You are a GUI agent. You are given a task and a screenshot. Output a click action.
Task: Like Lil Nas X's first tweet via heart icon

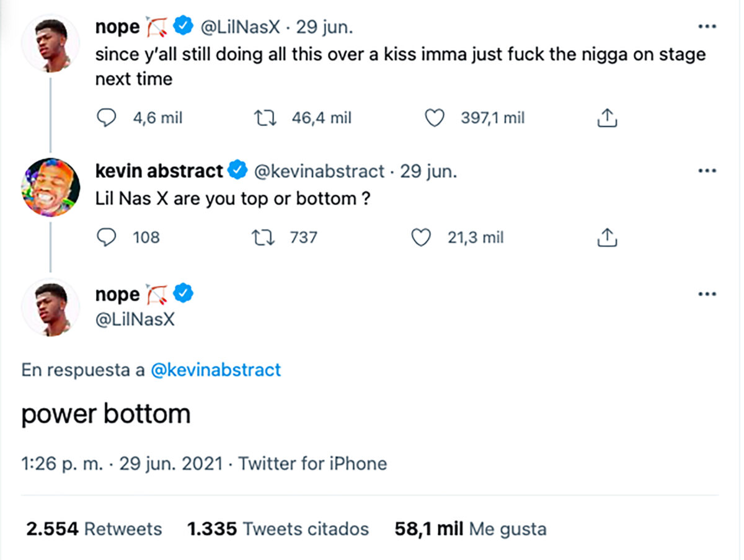pyautogui.click(x=436, y=117)
